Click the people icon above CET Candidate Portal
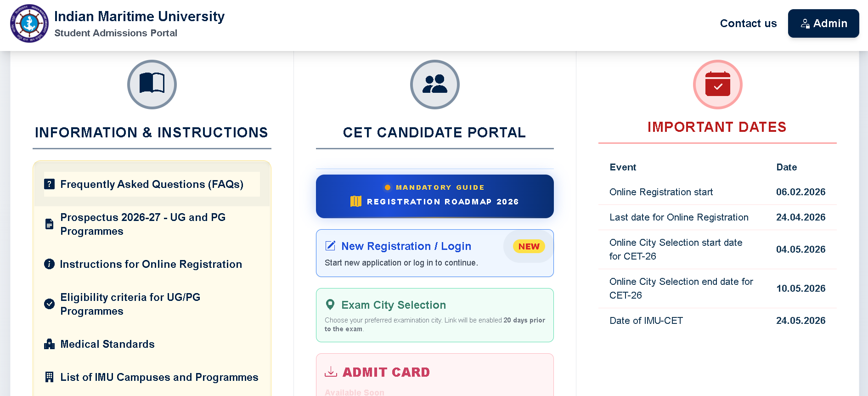 [x=434, y=85]
